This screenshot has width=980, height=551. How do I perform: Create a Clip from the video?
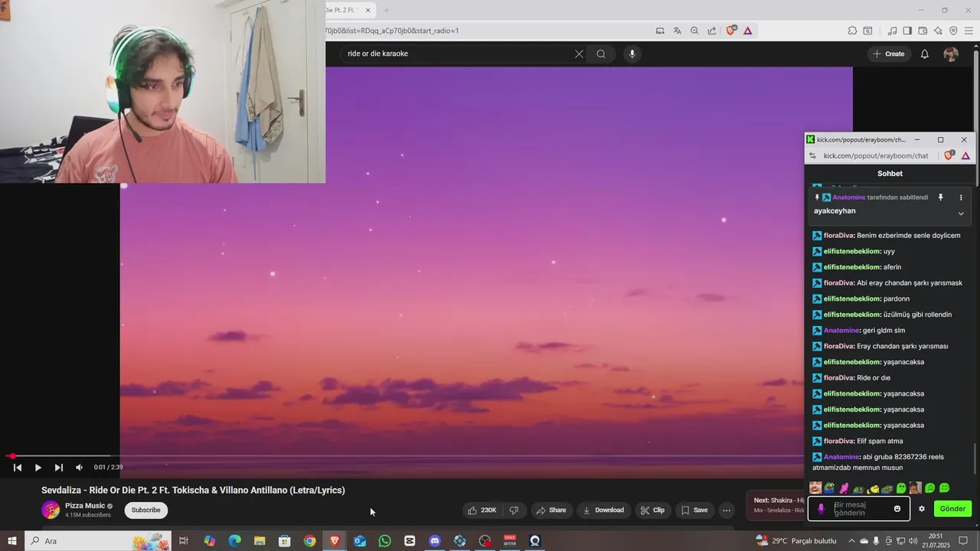(652, 510)
